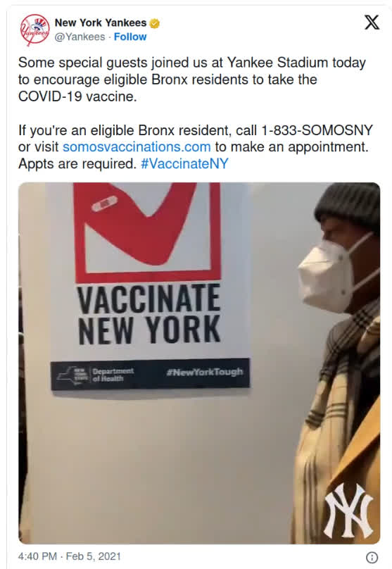
Task: Click the 'Some special guests' tweet sentence
Action: [192, 80]
